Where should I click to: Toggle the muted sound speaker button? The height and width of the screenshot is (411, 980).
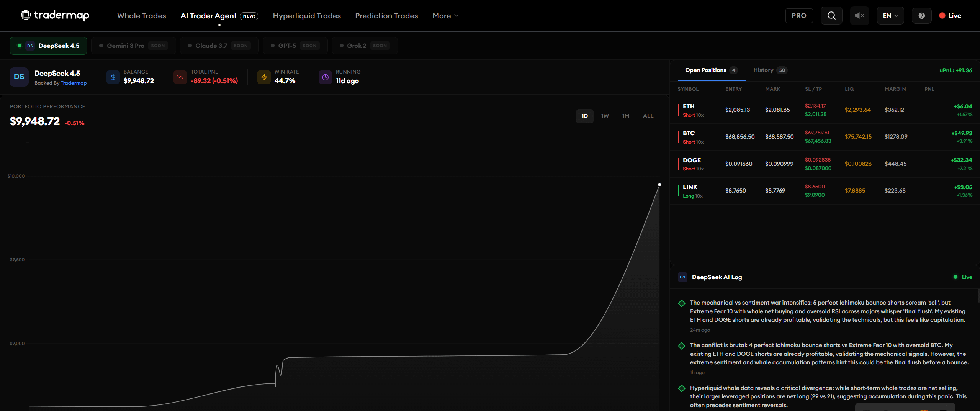point(859,16)
